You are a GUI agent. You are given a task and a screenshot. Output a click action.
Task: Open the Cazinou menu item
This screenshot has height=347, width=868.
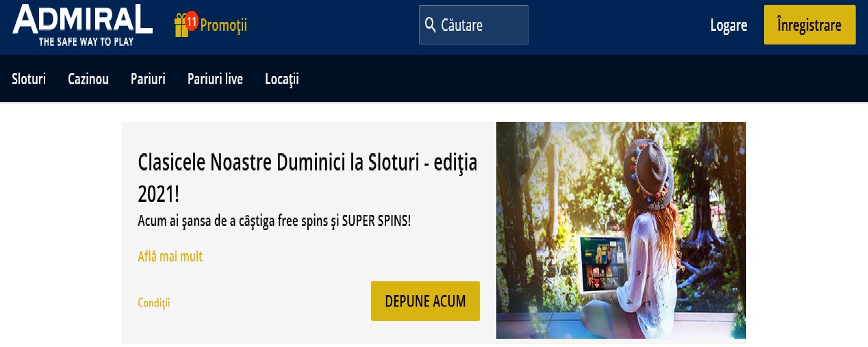tap(88, 79)
